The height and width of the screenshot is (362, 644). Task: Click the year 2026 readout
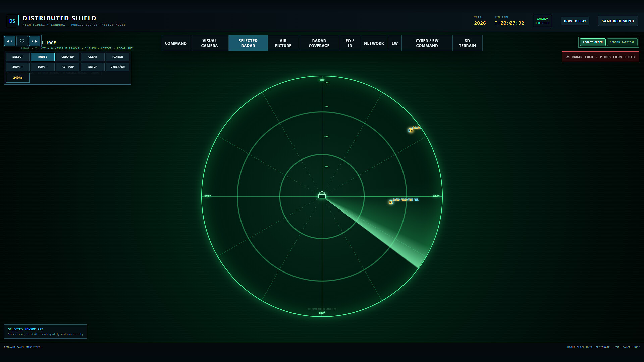pos(480,23)
